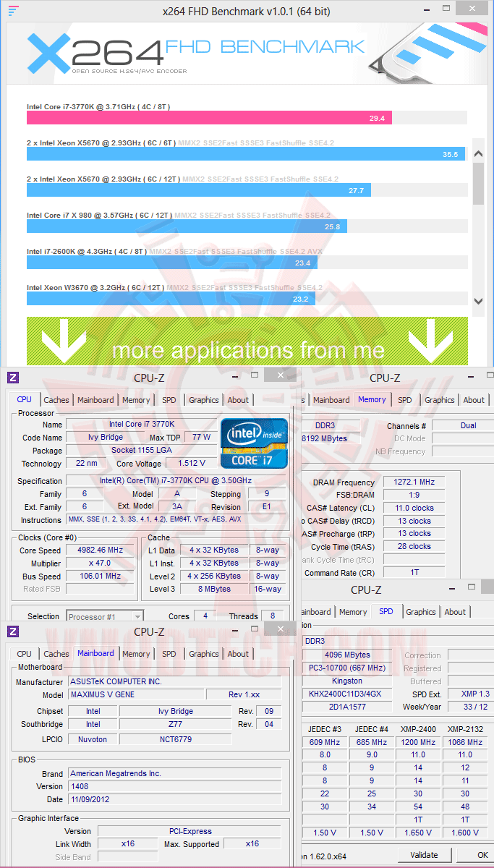The image size is (494, 868).
Task: Open Processor #1 selection dropdown
Action: coord(103,617)
